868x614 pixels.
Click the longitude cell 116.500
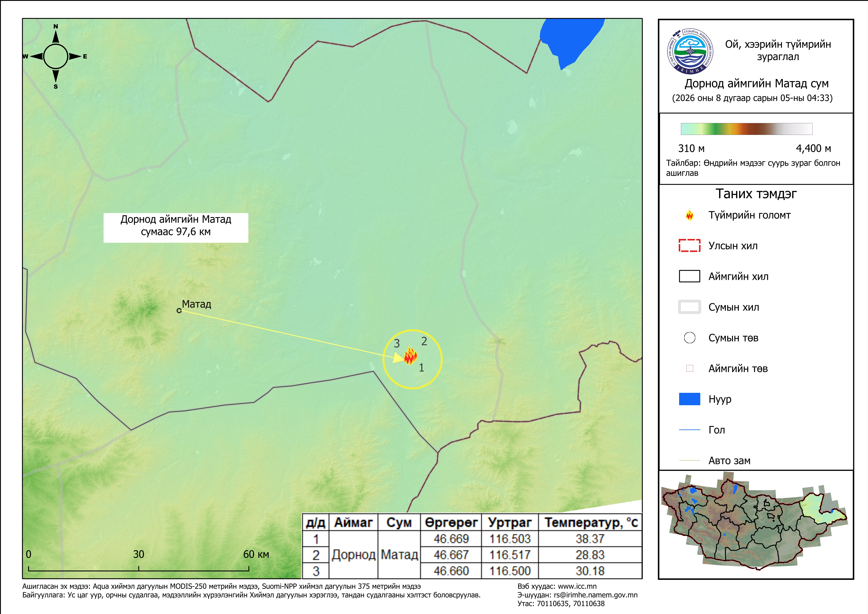pyautogui.click(x=510, y=571)
